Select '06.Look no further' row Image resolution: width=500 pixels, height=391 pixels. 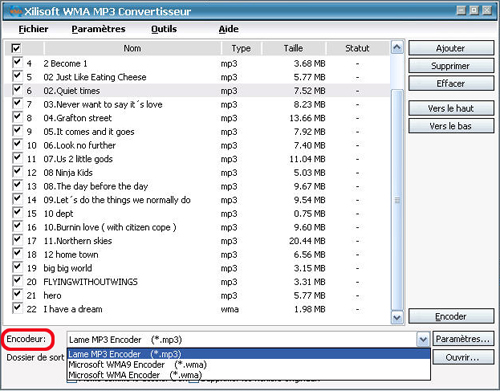(x=197, y=145)
